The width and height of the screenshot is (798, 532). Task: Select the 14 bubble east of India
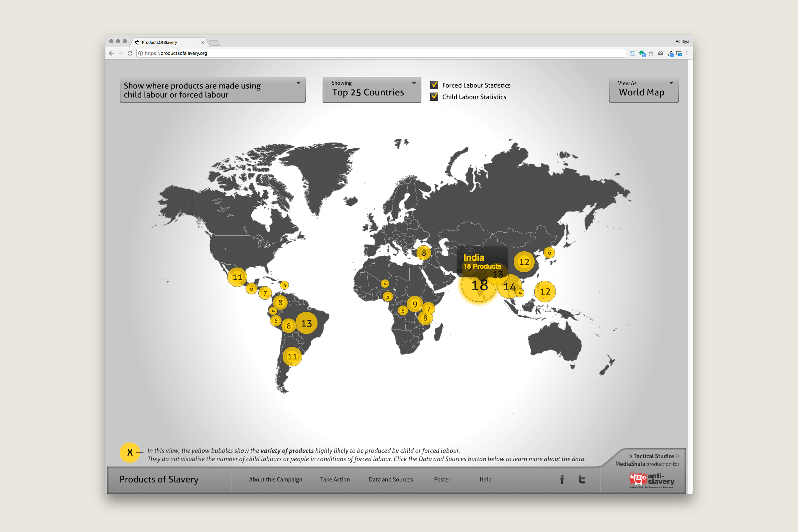509,287
